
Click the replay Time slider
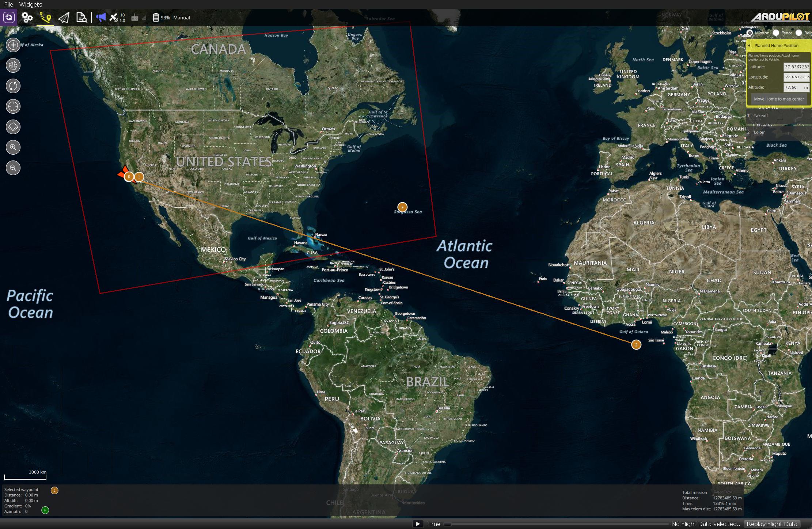[556, 524]
